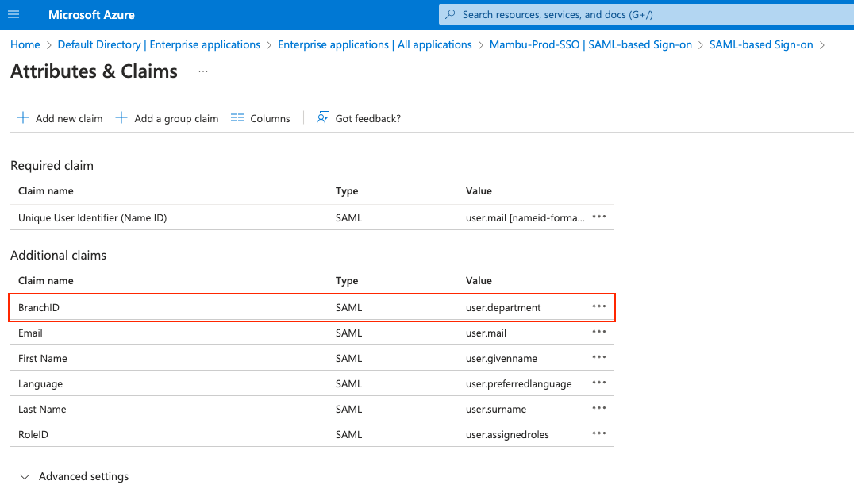Click the search magnifier icon in the search bar

(x=450, y=14)
